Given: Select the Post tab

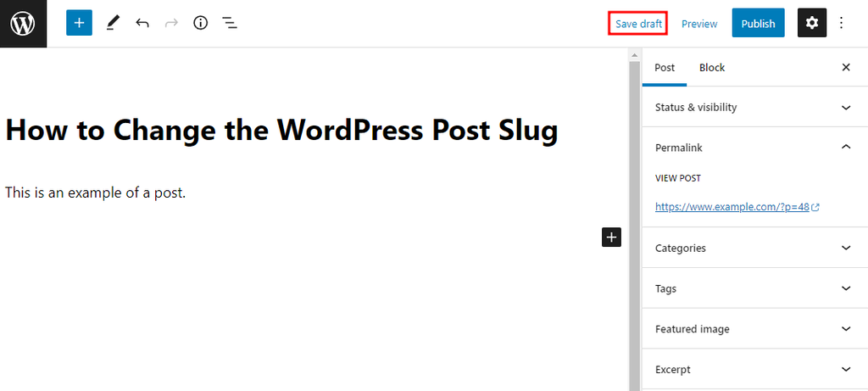Looking at the screenshot, I should [665, 68].
